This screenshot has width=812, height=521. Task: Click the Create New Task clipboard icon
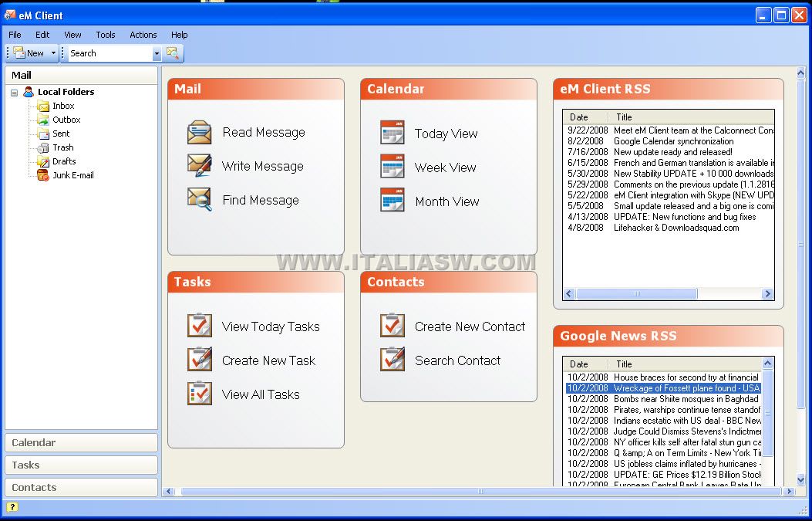tap(200, 359)
